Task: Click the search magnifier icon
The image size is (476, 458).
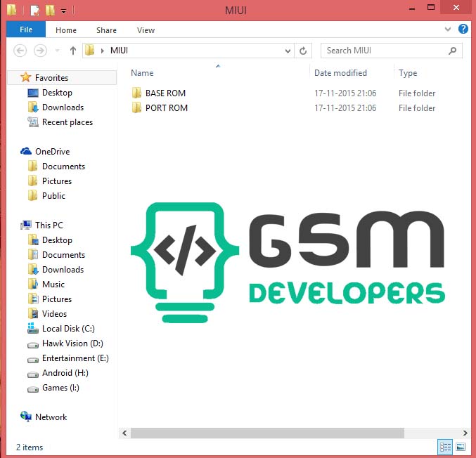Action: click(x=452, y=51)
